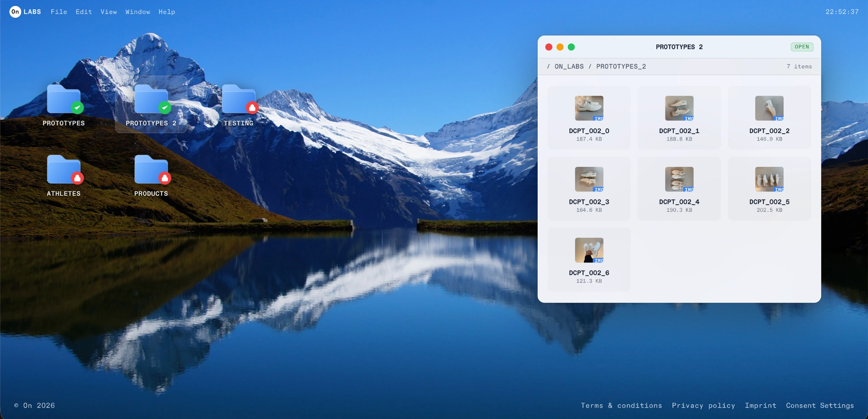Open the DCPT_002_1 image file
Screen dimensions: 868x419
tap(679, 118)
